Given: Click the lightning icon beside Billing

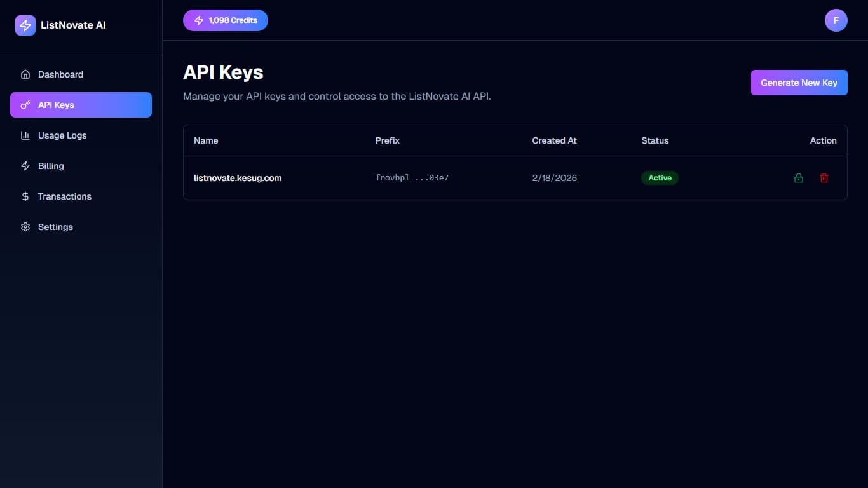Looking at the screenshot, I should 25,166.
